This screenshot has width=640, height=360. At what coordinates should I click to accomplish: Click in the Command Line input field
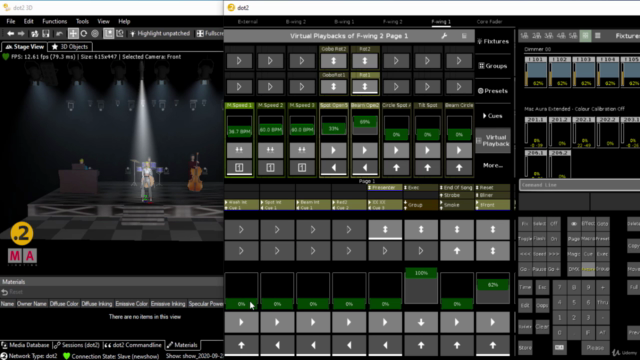[580, 185]
